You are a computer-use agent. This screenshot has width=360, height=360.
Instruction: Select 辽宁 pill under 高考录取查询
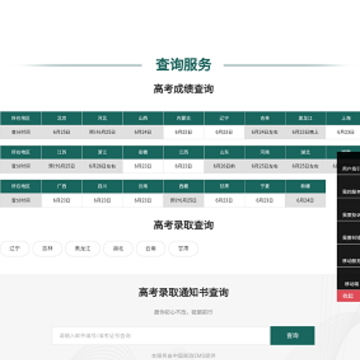point(14,249)
